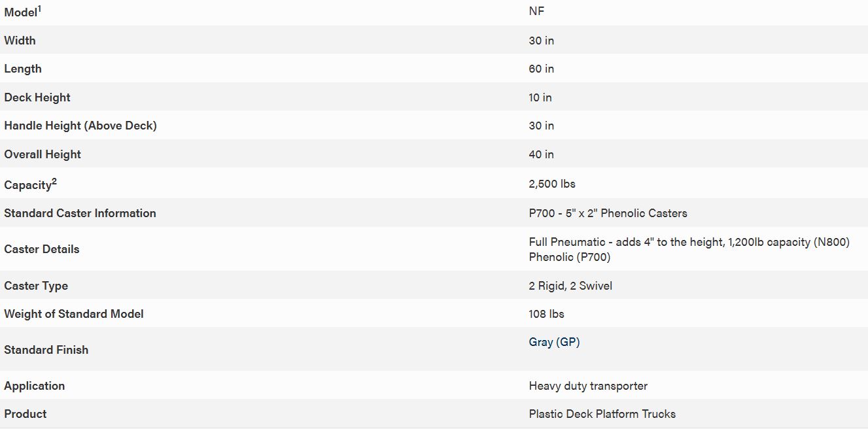Image resolution: width=868 pixels, height=429 pixels.
Task: Click the 2 Rigid, 2 Swivel value
Action: [x=570, y=286]
